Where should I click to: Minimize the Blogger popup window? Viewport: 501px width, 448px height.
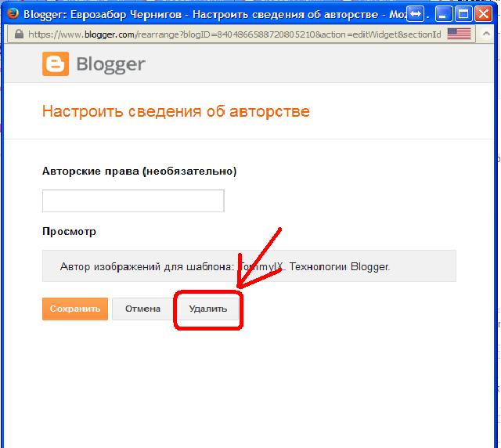click(443, 14)
